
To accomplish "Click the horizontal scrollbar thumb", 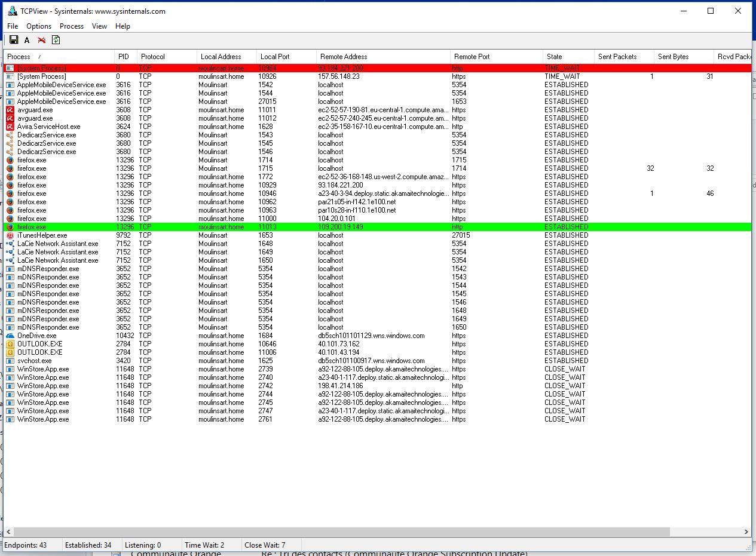I will coord(342,532).
